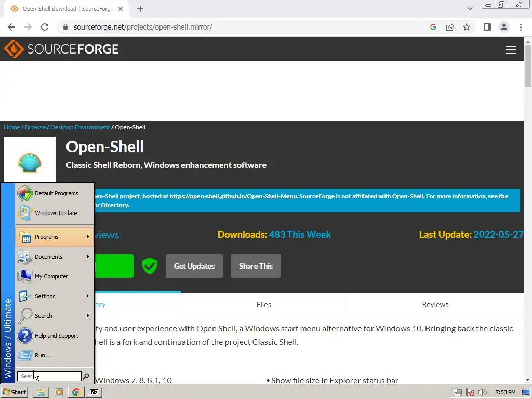Click the browser forward arrow

click(x=28, y=27)
